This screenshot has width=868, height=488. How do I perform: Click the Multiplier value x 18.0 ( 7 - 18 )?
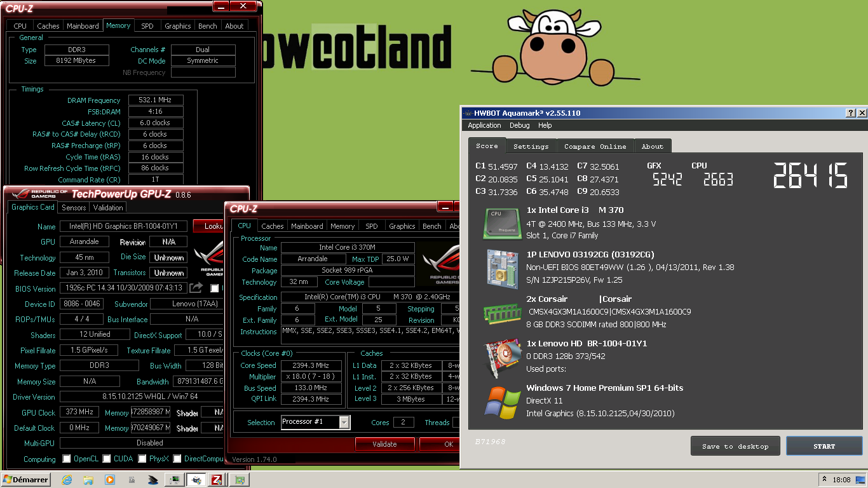(311, 377)
